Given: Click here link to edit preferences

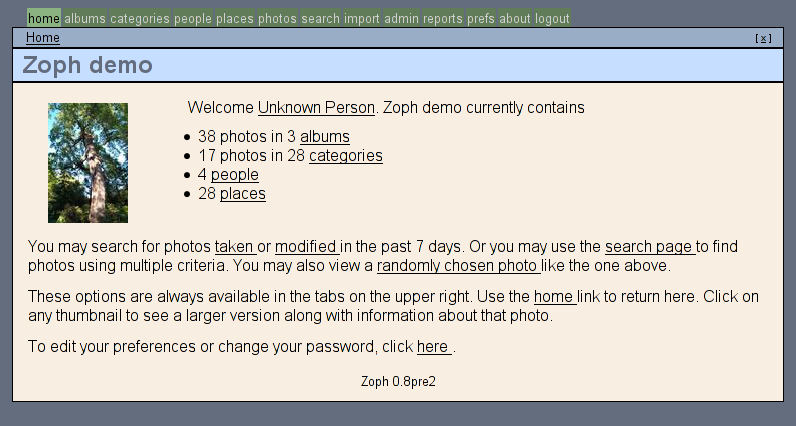Looking at the screenshot, I should point(434,346).
